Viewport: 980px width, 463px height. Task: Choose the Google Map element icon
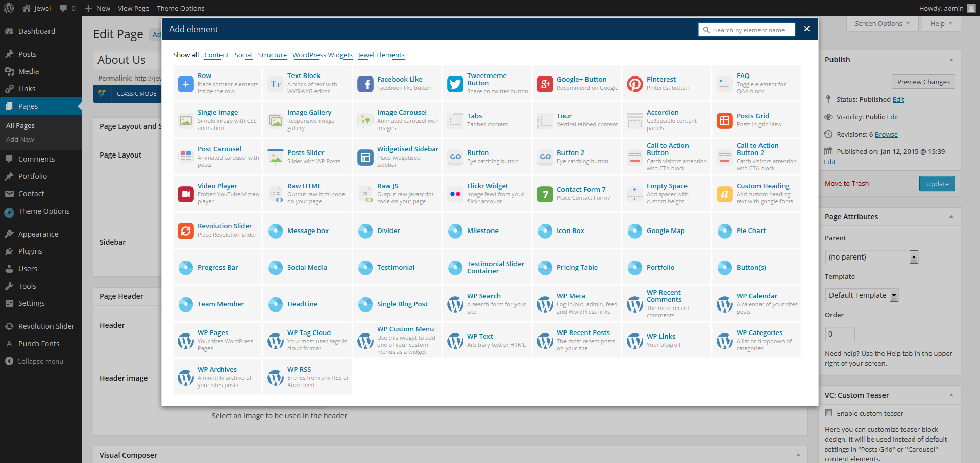pos(635,230)
